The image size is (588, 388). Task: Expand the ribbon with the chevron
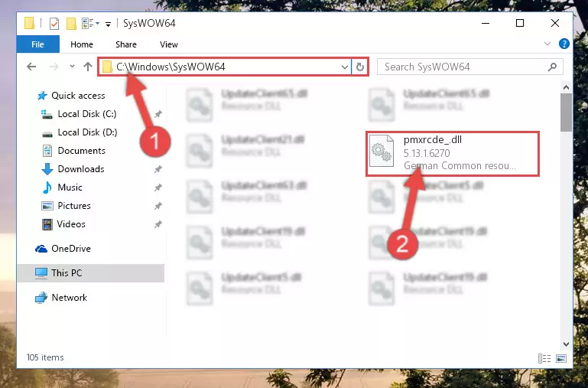click(x=547, y=44)
